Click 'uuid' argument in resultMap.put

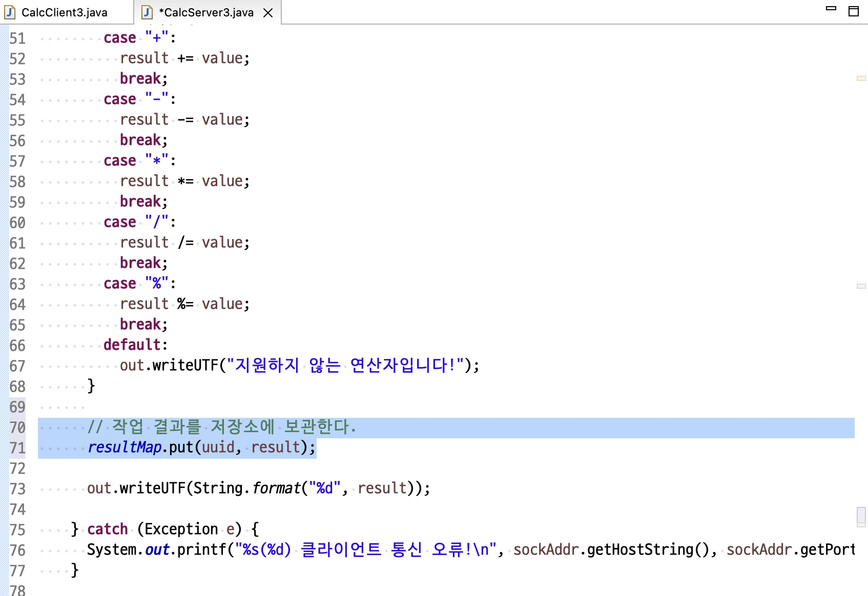(218, 448)
